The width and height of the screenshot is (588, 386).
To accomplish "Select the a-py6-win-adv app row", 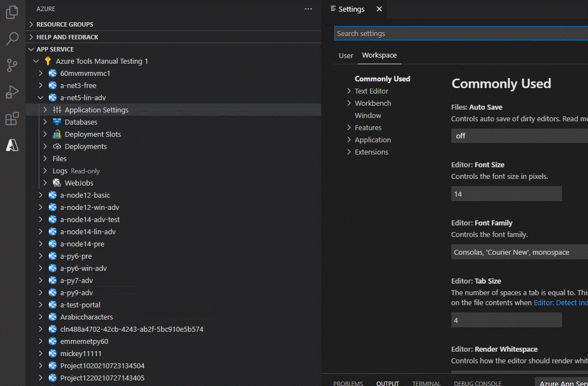I will pyautogui.click(x=173, y=268).
